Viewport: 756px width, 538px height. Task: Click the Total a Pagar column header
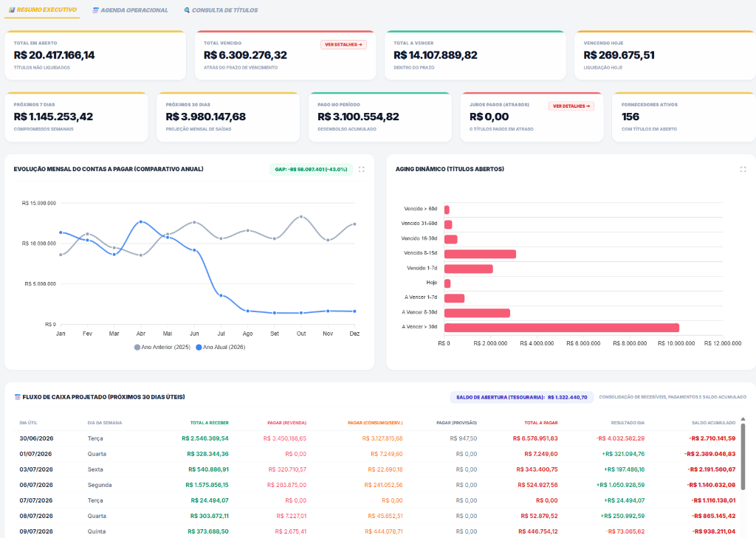pos(541,423)
